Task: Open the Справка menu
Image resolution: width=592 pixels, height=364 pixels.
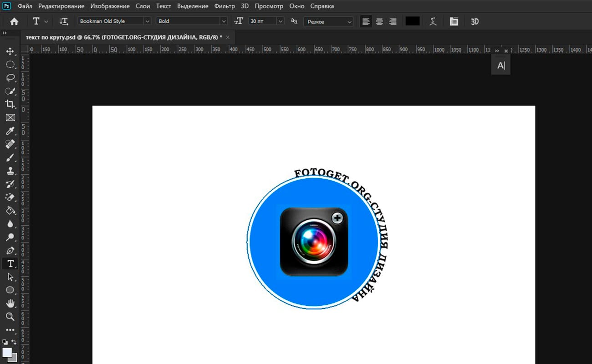Action: pos(322,6)
